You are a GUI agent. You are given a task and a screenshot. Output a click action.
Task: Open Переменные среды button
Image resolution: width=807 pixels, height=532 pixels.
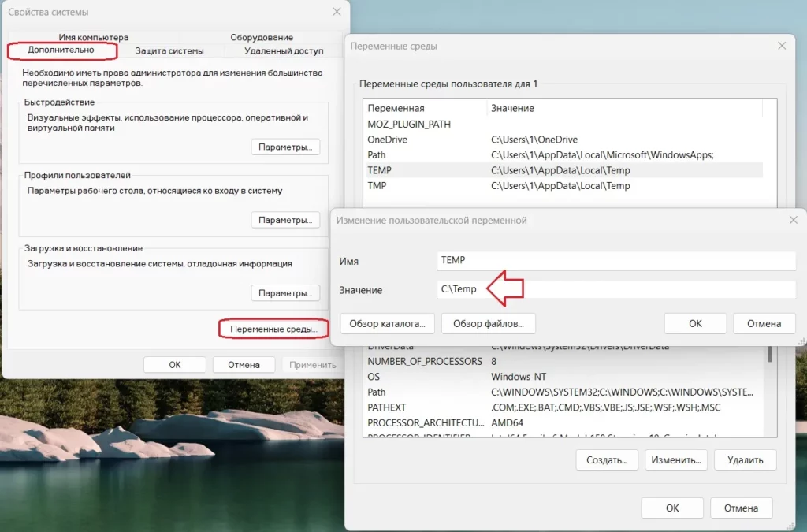point(273,329)
